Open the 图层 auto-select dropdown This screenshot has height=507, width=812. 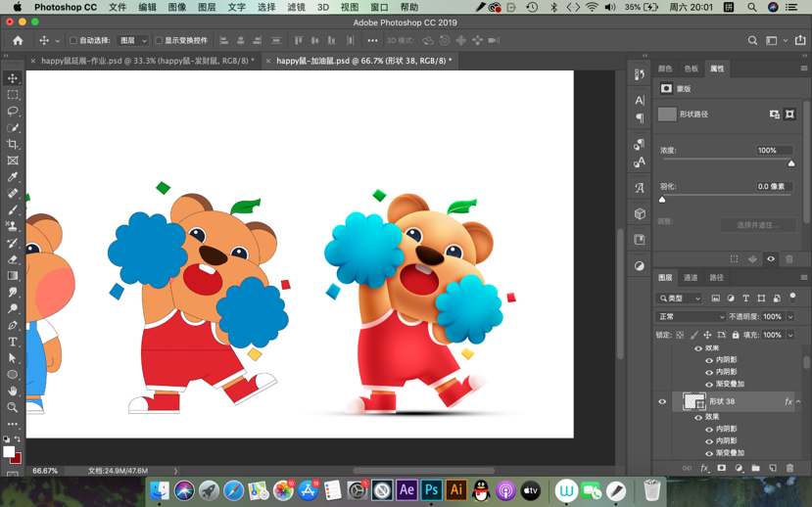coord(132,40)
